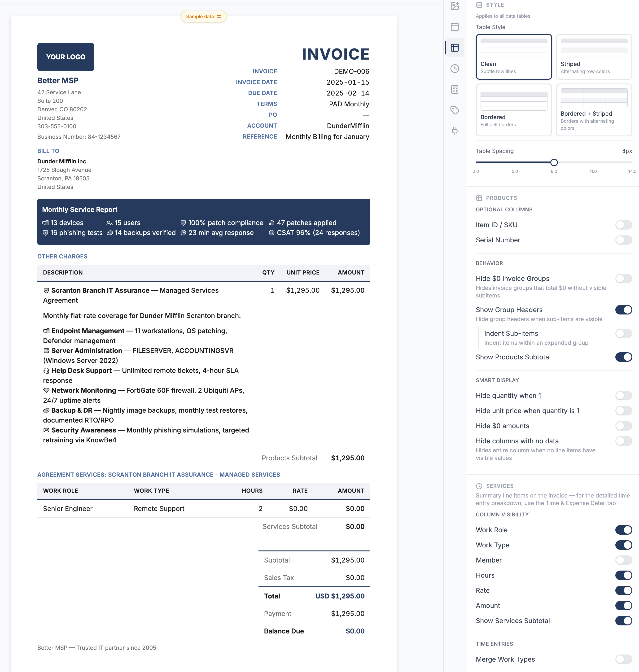The height and width of the screenshot is (672, 639).
Task: Click the invoice number DEMO-006
Action: [351, 71]
